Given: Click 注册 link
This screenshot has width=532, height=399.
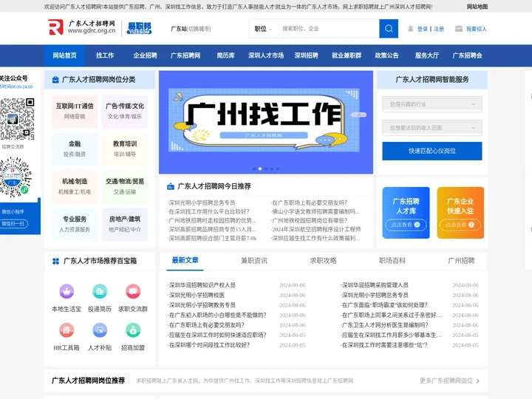Looking at the screenshot, I should (x=439, y=29).
